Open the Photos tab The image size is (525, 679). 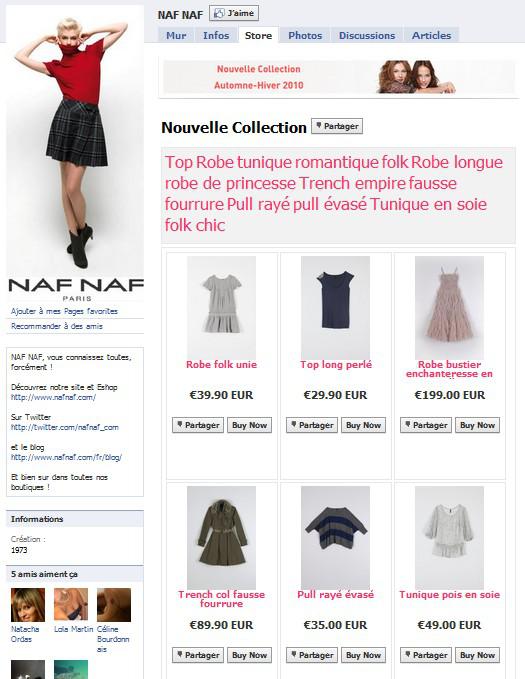coord(305,36)
